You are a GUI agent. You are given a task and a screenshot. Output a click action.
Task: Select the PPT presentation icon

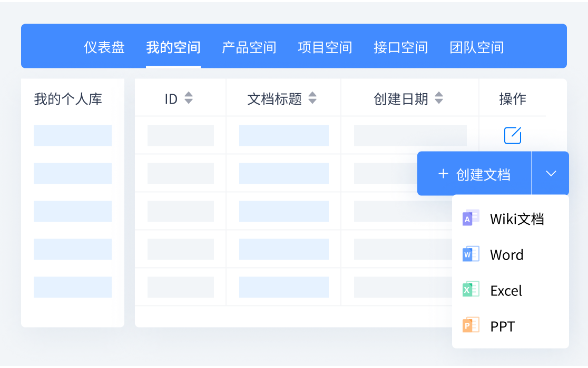(471, 325)
